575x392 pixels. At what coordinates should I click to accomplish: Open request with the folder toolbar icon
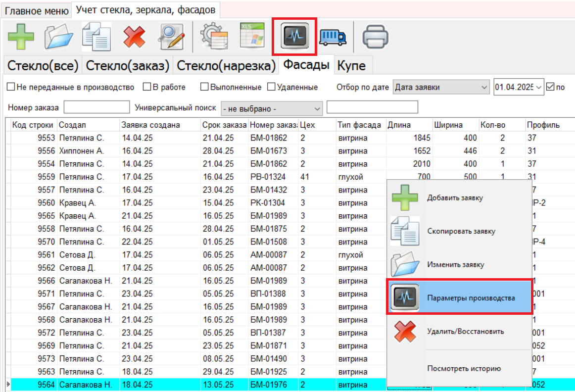pos(58,36)
